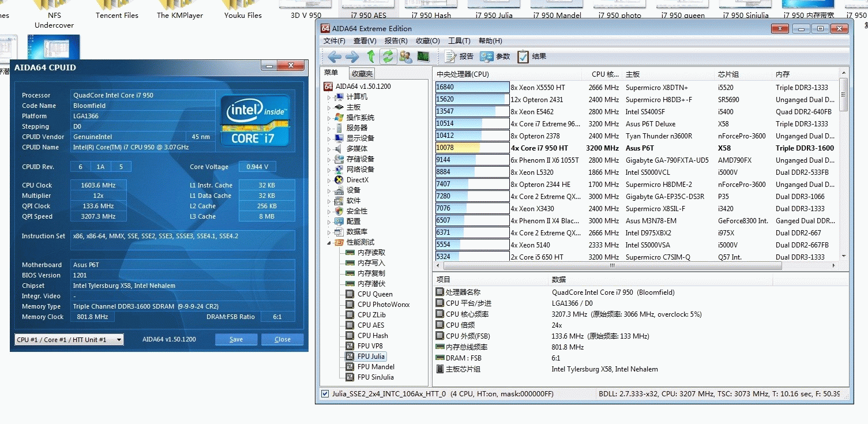
Task: Toggle the Julia_SSE2 status bar checkbox
Action: [325, 394]
